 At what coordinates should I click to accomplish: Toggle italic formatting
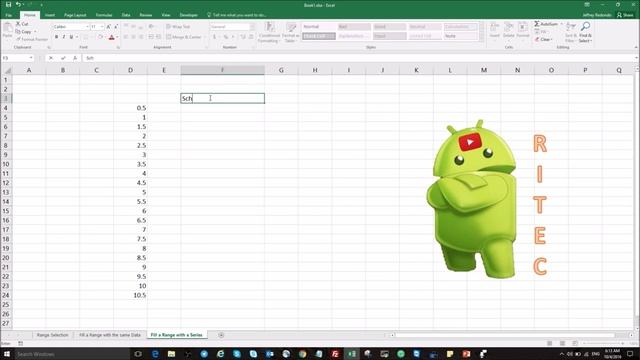(64, 37)
